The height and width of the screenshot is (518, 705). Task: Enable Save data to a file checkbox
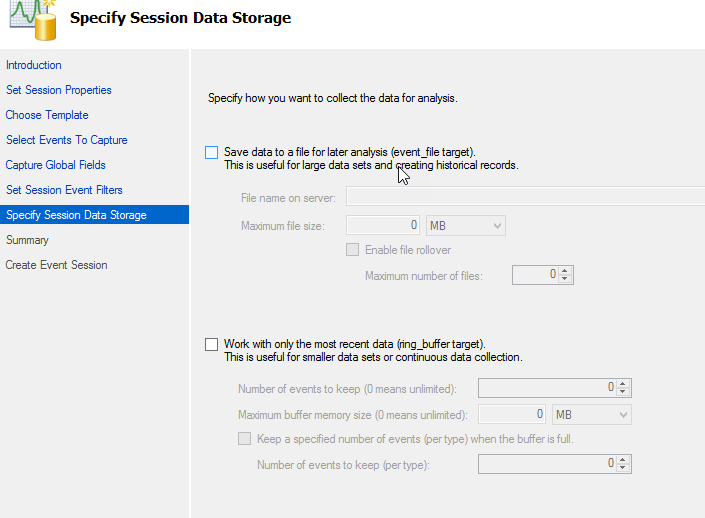tap(211, 152)
